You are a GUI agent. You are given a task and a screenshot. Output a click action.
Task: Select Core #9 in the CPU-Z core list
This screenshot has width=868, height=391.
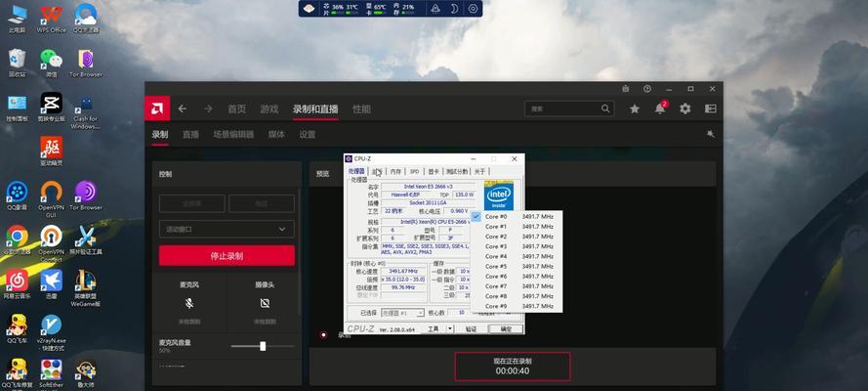click(517, 306)
